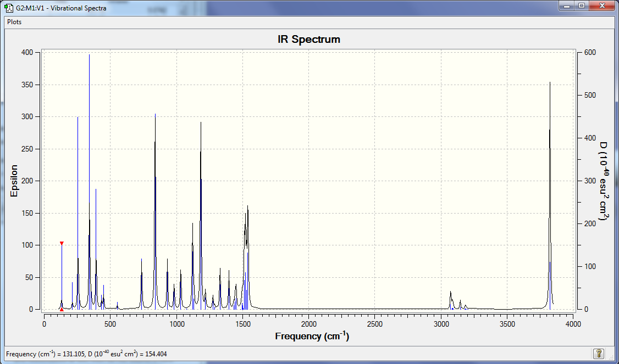
Task: Click the 3000 tick label on frequency axis
Action: [441, 324]
